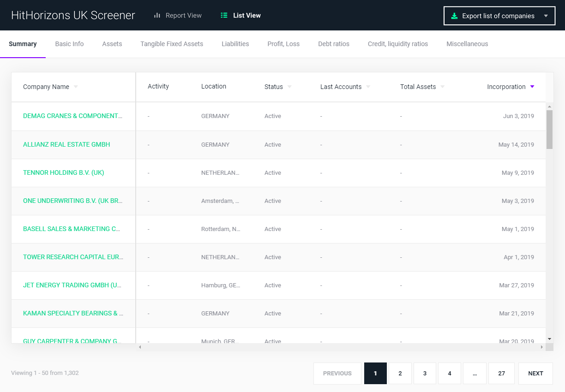Click the export download arrow icon
Viewport: 565px width, 392px height.
click(x=454, y=16)
